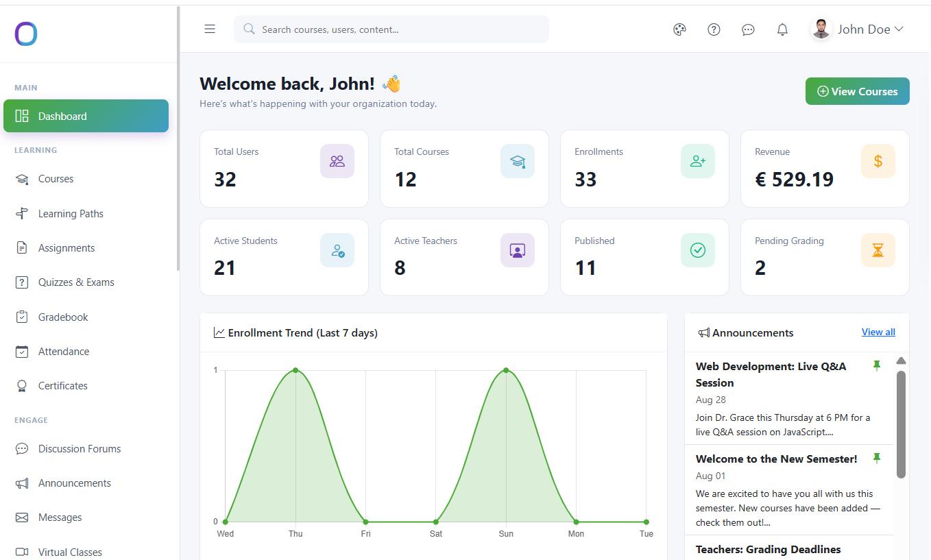
Task: Click the Enrollments add-person icon
Action: (x=698, y=161)
